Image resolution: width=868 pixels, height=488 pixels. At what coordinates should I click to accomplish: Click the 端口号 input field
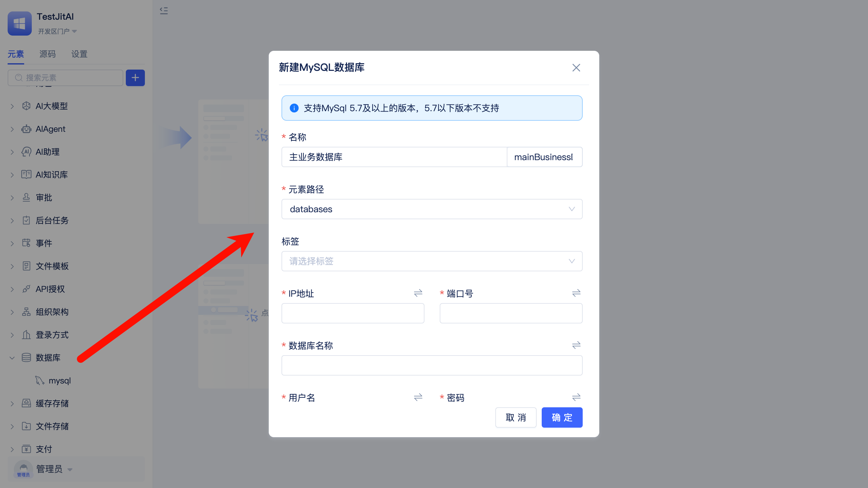[511, 313]
